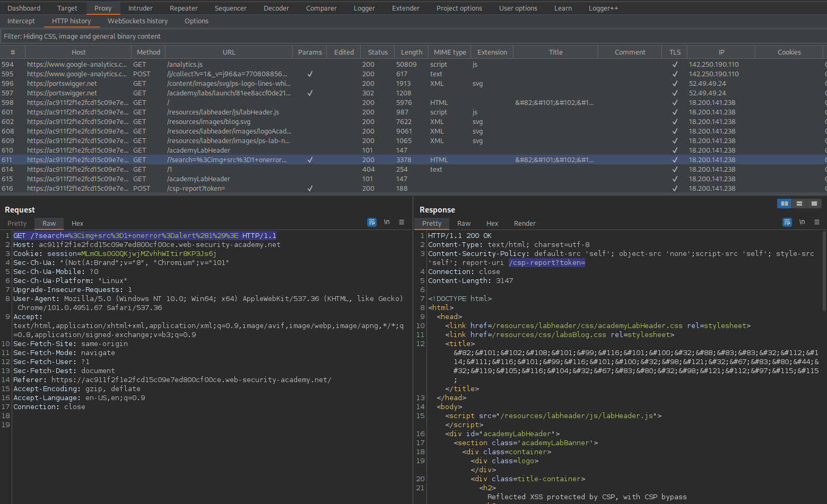Select tabbed single-pane layout icon

tap(814, 204)
